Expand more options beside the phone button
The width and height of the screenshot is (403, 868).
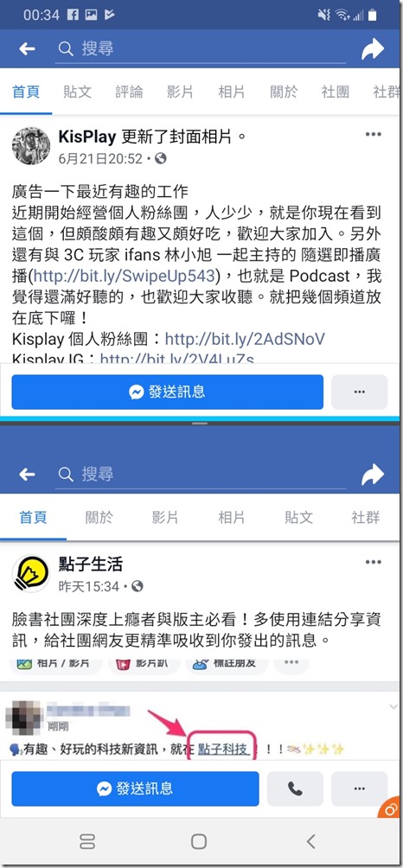coord(359,788)
